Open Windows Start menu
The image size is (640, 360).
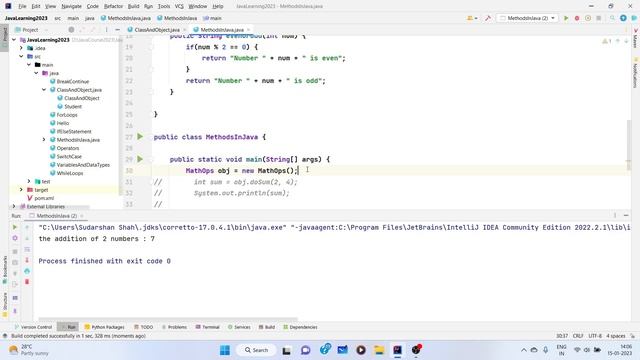[224, 350]
